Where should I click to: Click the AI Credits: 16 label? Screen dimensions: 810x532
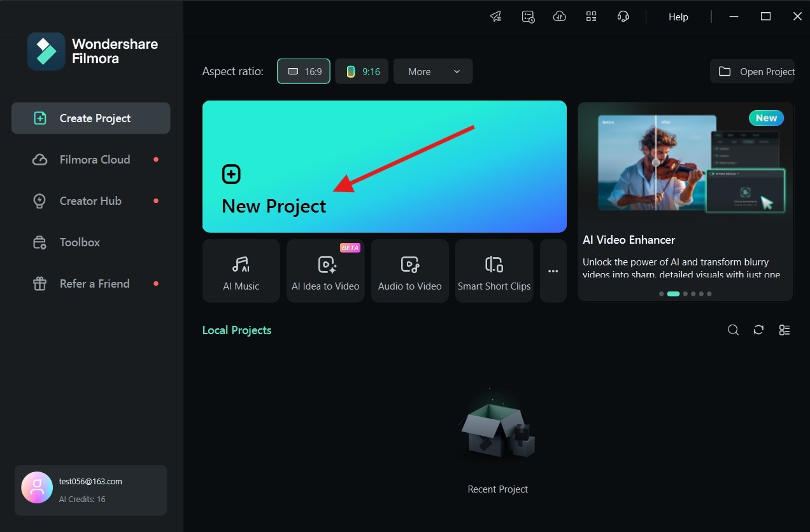[x=82, y=500]
